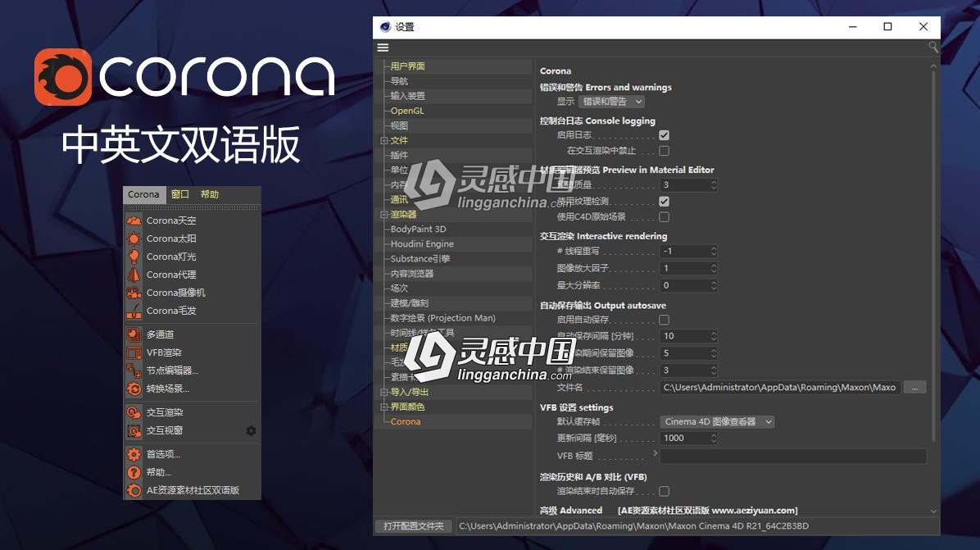The image size is (980, 550).
Task: Select Houdini Engine in settings tree
Action: [422, 243]
